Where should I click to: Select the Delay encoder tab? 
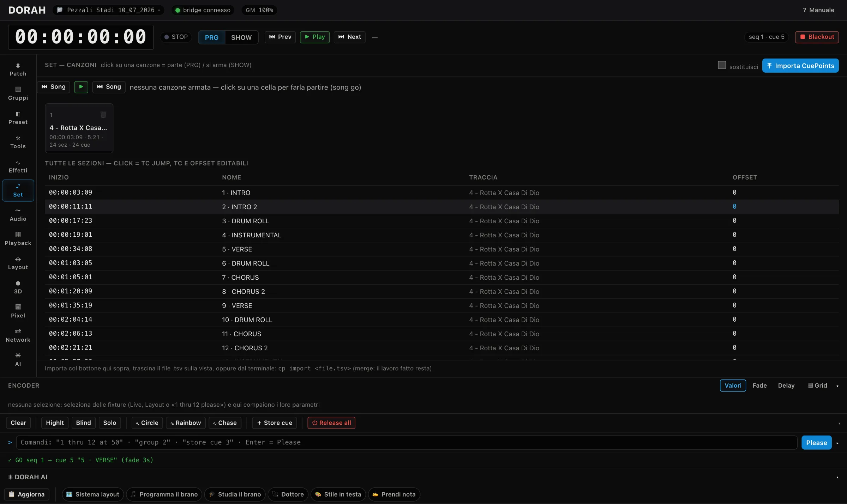(786, 386)
